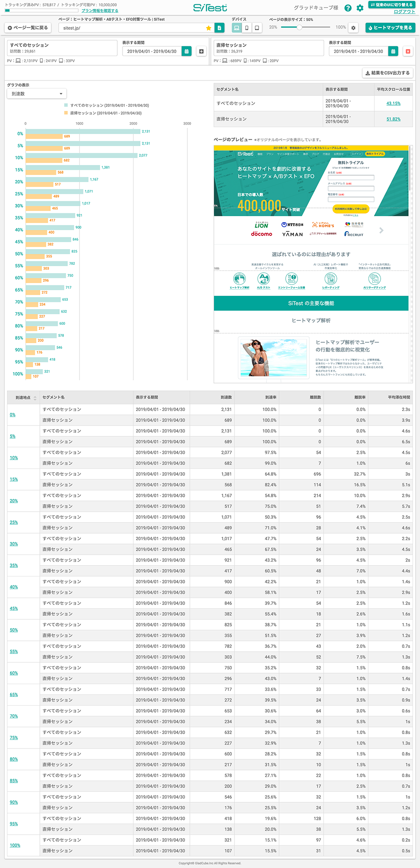The width and height of the screenshot is (420, 868).
Task: Click the すべてのセッション segment box
Action: (62, 48)
